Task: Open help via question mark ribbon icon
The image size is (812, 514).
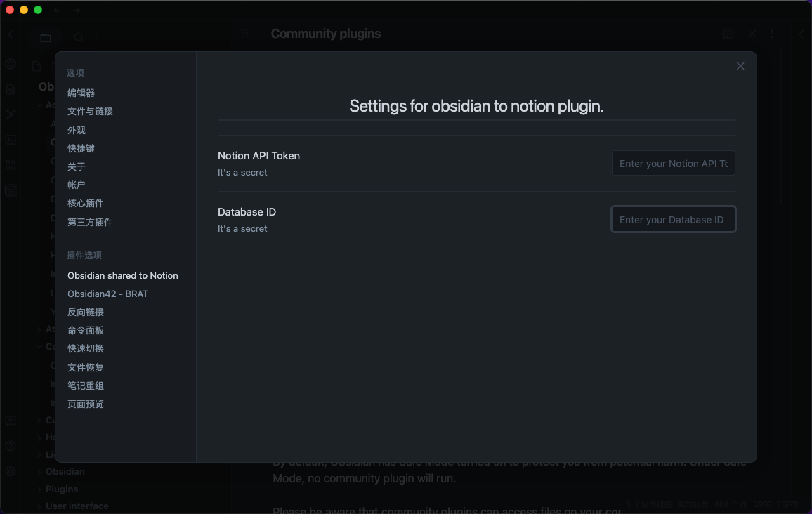Action: [11, 446]
